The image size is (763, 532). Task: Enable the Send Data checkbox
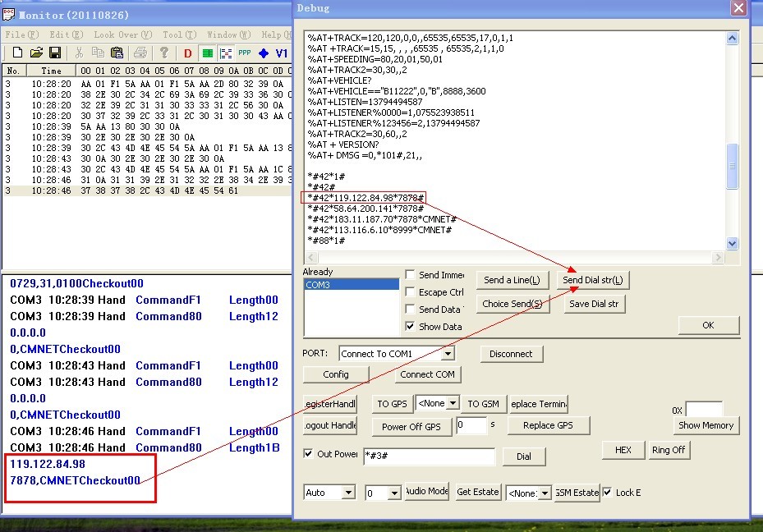(410, 309)
